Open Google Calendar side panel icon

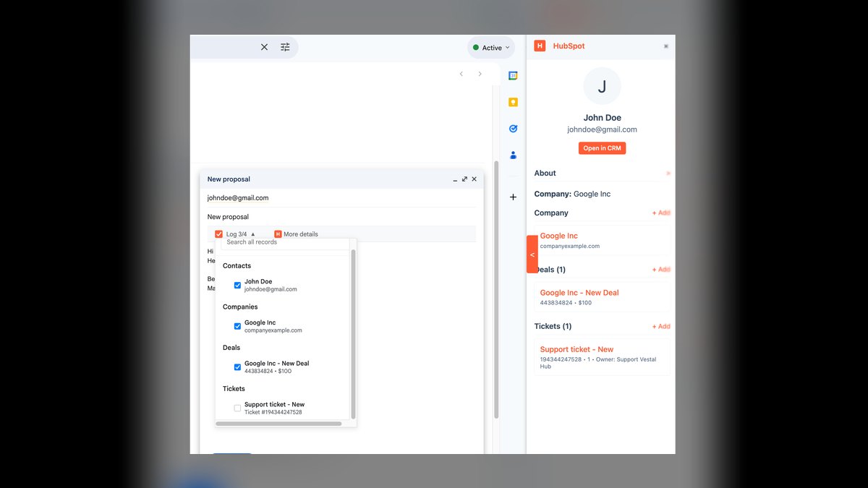(x=513, y=75)
